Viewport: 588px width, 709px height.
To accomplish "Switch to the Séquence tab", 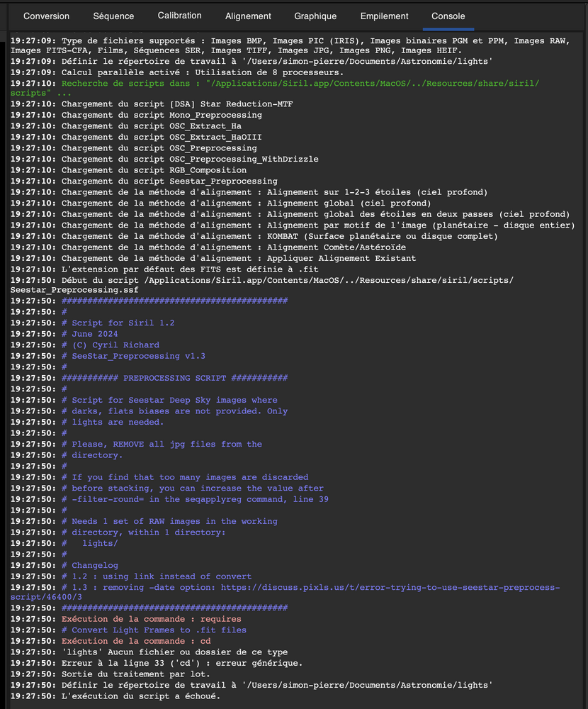I will [x=113, y=16].
